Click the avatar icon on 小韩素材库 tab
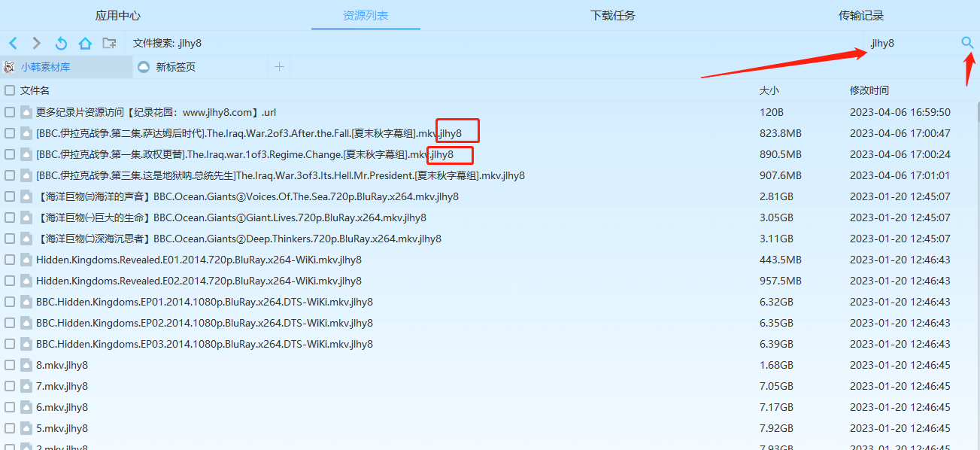This screenshot has width=980, height=450. pyautogui.click(x=8, y=66)
